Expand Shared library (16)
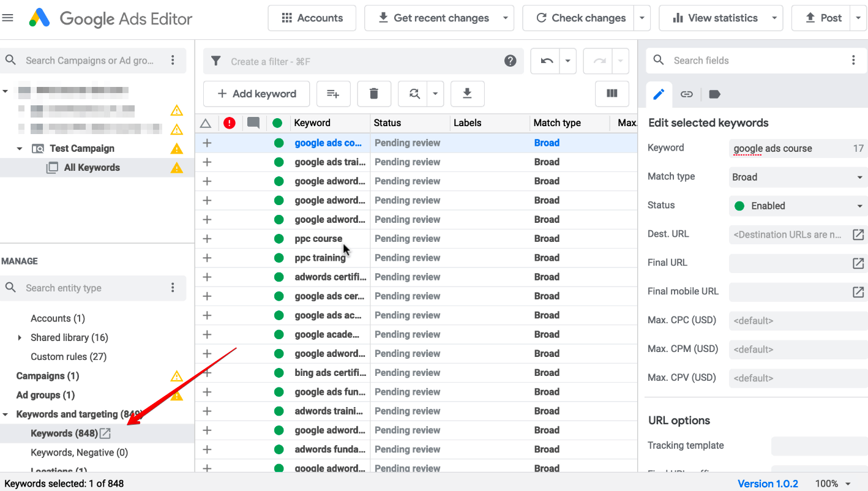The width and height of the screenshot is (868, 491). click(20, 338)
